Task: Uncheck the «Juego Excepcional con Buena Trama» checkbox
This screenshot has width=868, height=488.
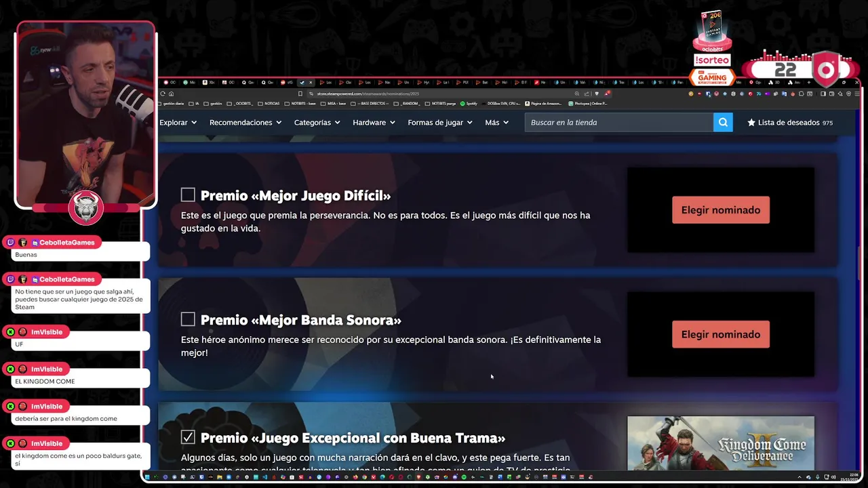Action: [188, 437]
